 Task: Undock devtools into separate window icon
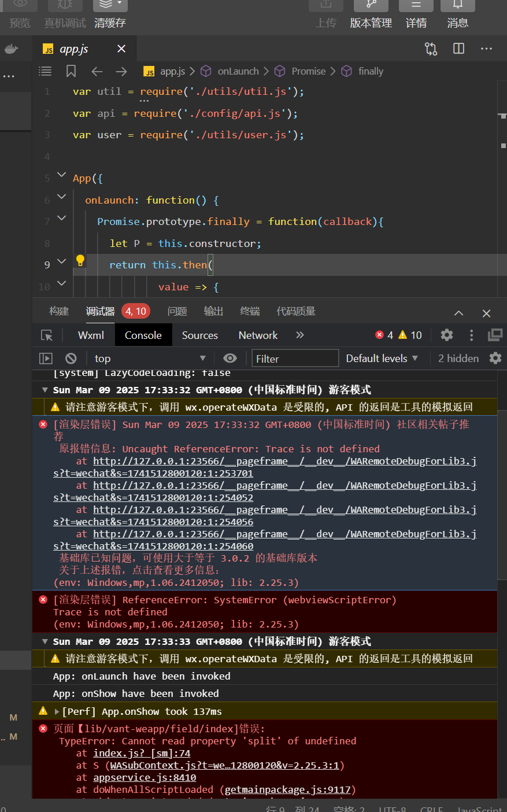pyautogui.click(x=495, y=335)
